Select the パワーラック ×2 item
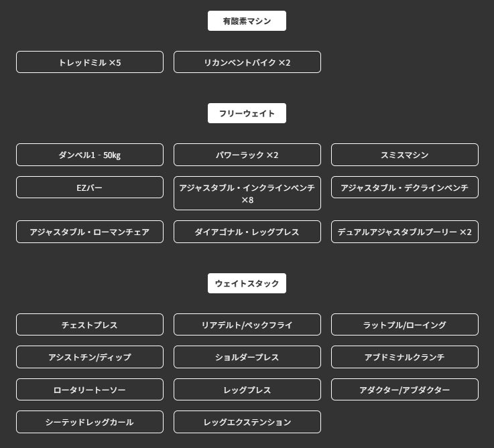 (x=247, y=155)
